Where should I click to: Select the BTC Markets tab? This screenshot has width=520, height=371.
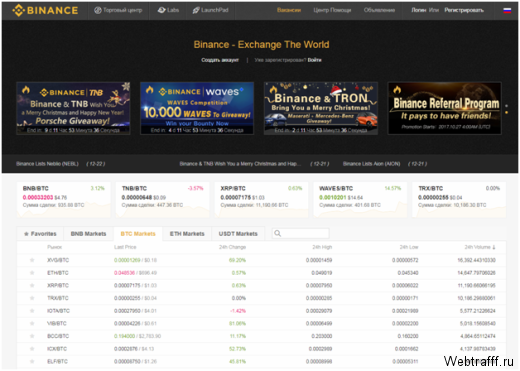138,234
